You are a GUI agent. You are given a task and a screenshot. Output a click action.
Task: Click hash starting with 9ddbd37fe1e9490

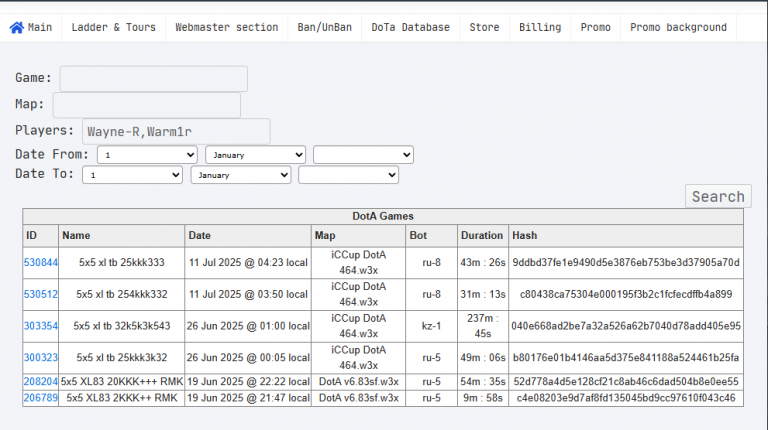pos(626,263)
